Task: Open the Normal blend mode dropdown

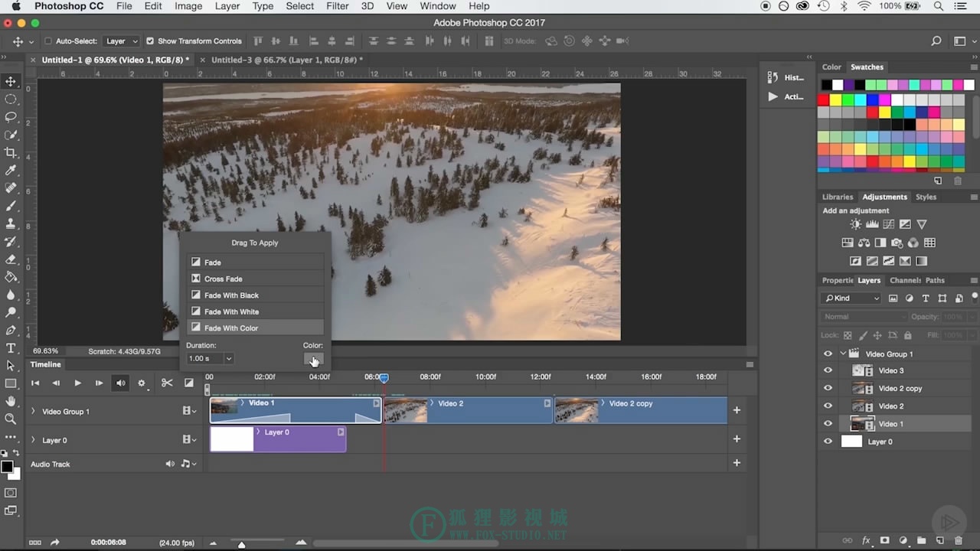Action: point(864,317)
